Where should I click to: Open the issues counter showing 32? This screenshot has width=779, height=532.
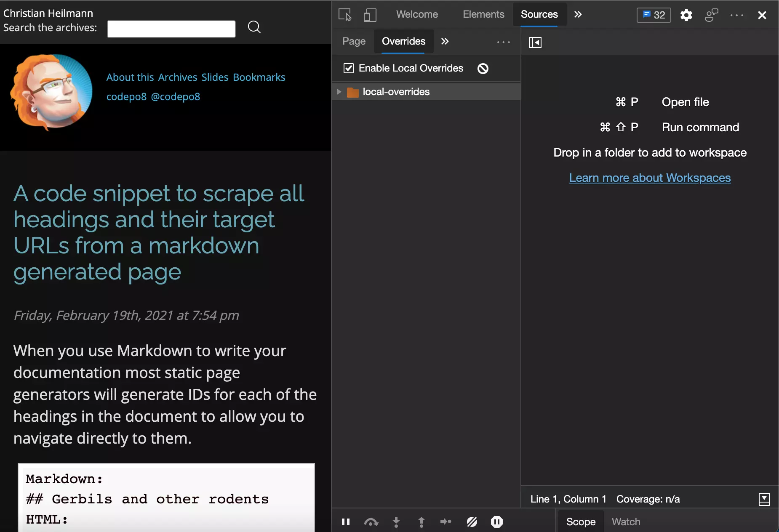654,15
